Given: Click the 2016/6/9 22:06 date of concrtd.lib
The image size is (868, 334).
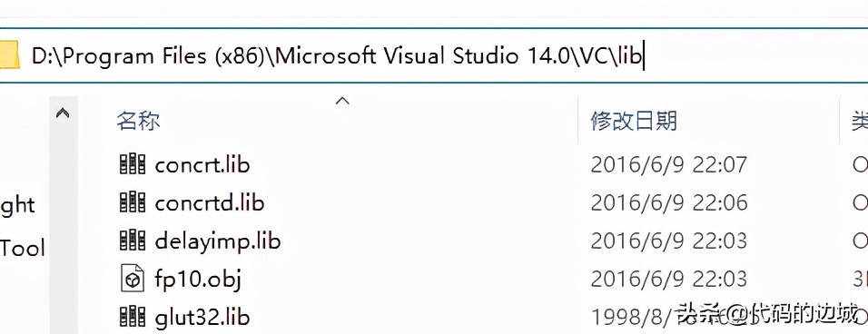Looking at the screenshot, I should coord(669,203).
